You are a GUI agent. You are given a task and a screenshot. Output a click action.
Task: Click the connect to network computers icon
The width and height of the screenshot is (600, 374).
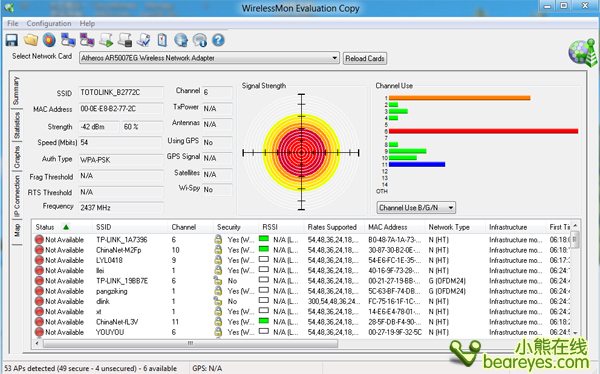(68, 40)
